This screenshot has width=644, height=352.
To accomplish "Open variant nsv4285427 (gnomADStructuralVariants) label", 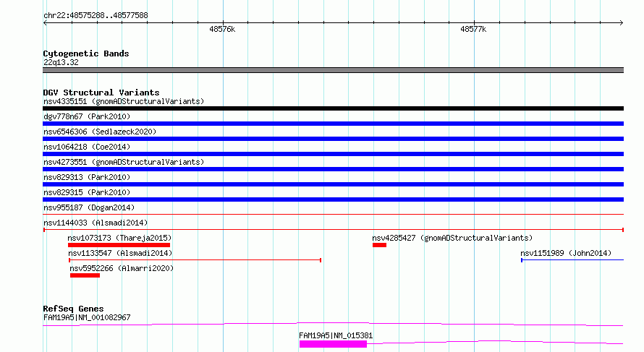I will 452,238.
